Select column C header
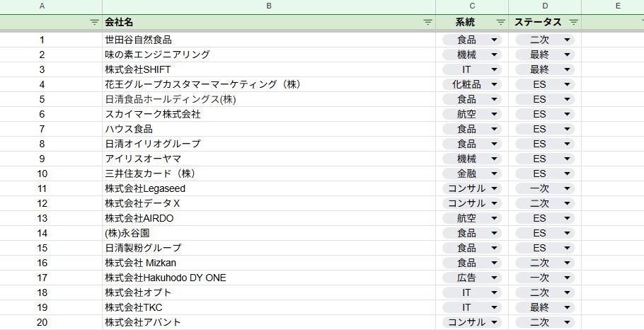Image resolution: width=644 pixels, height=330 pixels. point(472,6)
